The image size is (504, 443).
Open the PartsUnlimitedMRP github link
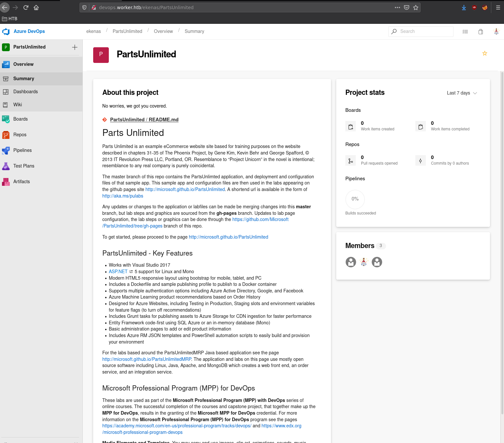click(x=147, y=359)
